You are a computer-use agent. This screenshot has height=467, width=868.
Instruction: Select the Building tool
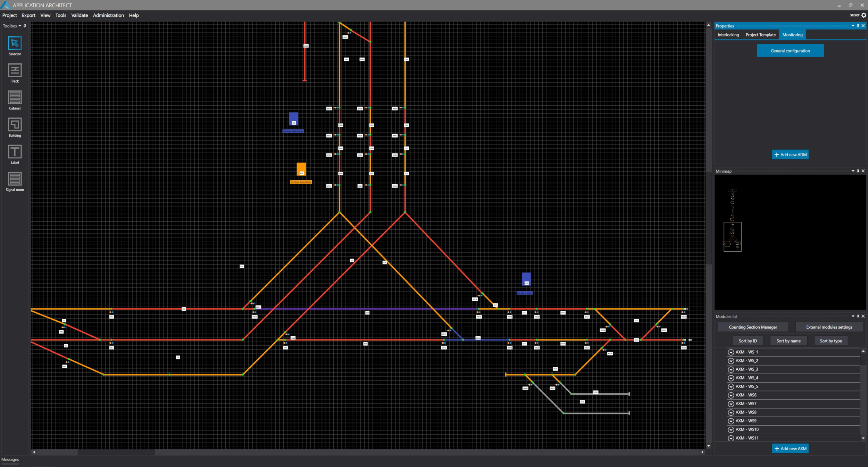tap(15, 125)
